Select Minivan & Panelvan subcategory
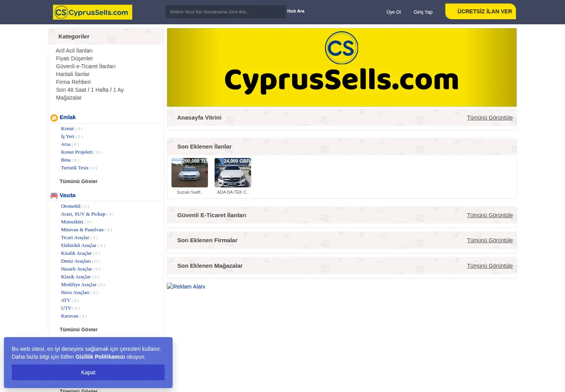This screenshot has width=565, height=392. coord(82,230)
